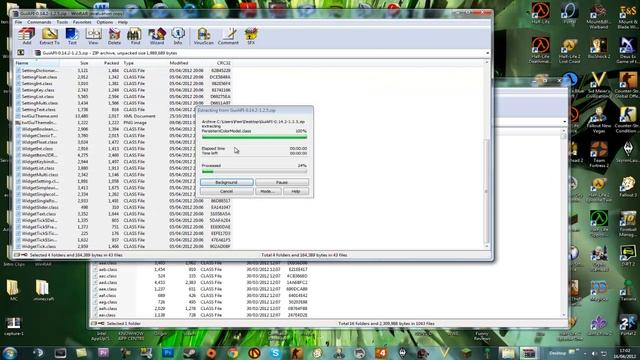Image resolution: width=640 pixels, height=360 pixels.
Task: Open the Team Fortress 2 desktop shortcut
Action: click(x=599, y=155)
